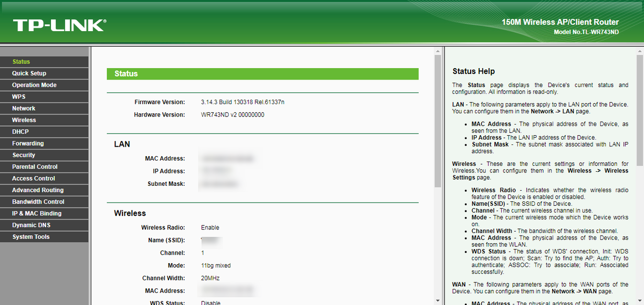The width and height of the screenshot is (644, 305).
Task: Click main panel scroll down arrow
Action: point(437,301)
